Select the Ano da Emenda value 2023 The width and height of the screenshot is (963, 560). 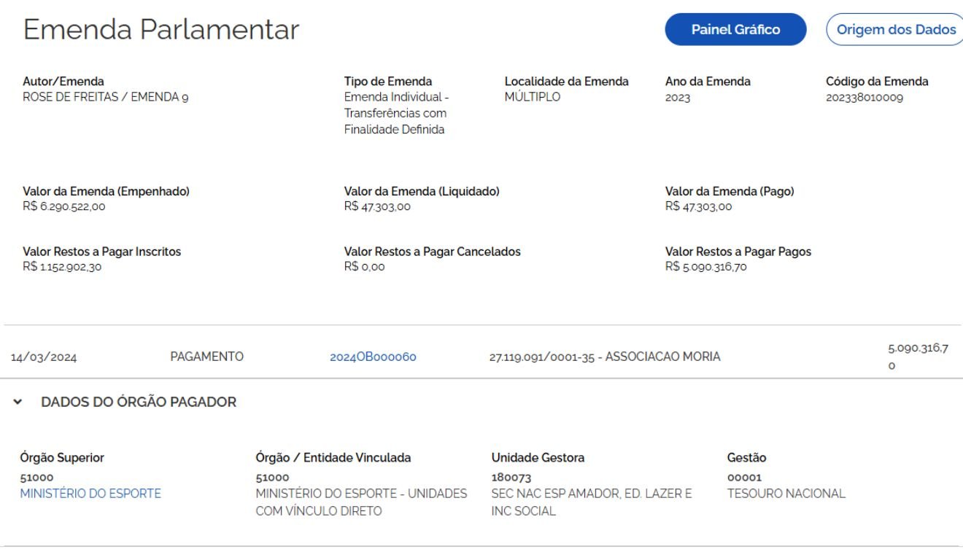pyautogui.click(x=678, y=98)
